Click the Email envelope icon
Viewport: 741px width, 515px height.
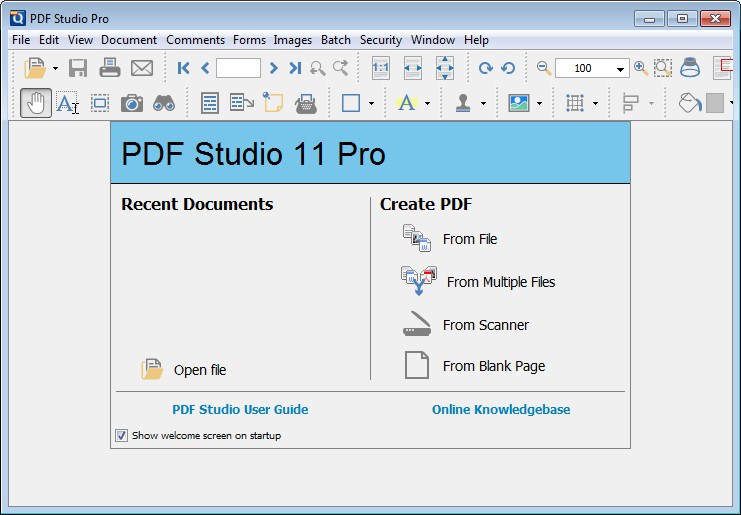142,68
